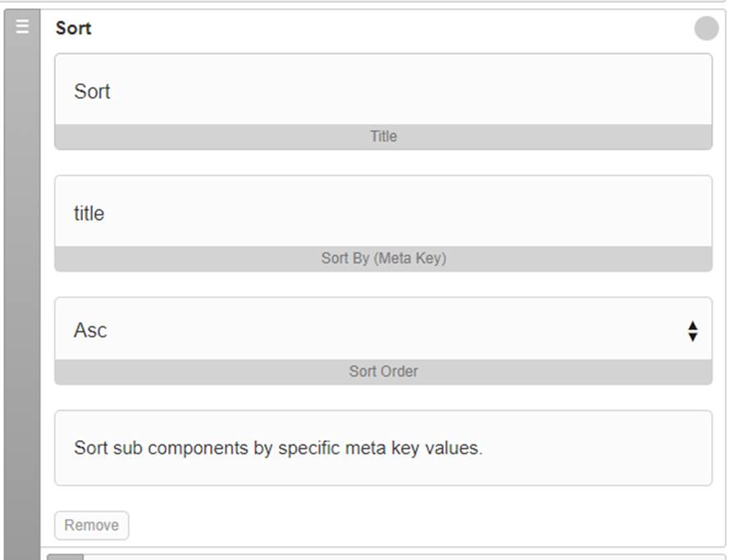Toggle the gray circle on Sort header
The width and height of the screenshot is (735, 560).
click(706, 28)
